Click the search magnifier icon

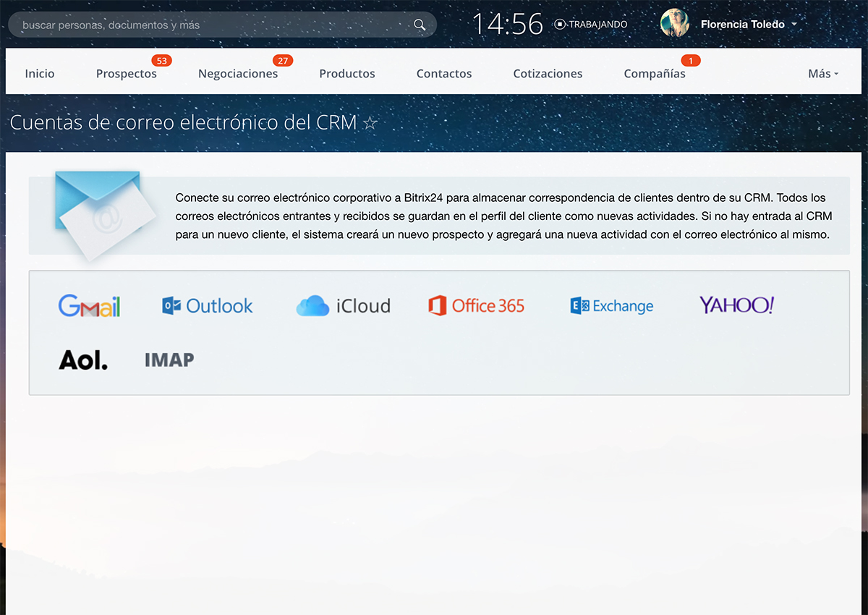tap(420, 25)
